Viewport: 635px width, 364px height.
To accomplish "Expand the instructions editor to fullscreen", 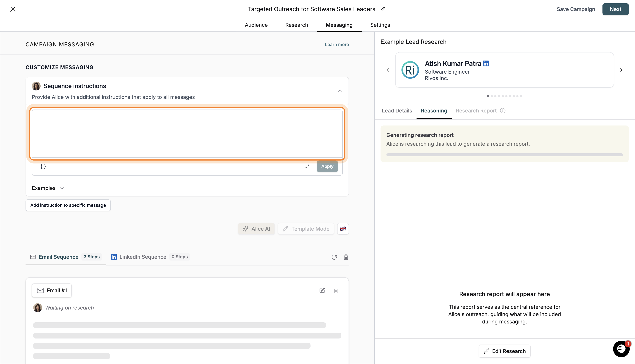I will point(307,167).
